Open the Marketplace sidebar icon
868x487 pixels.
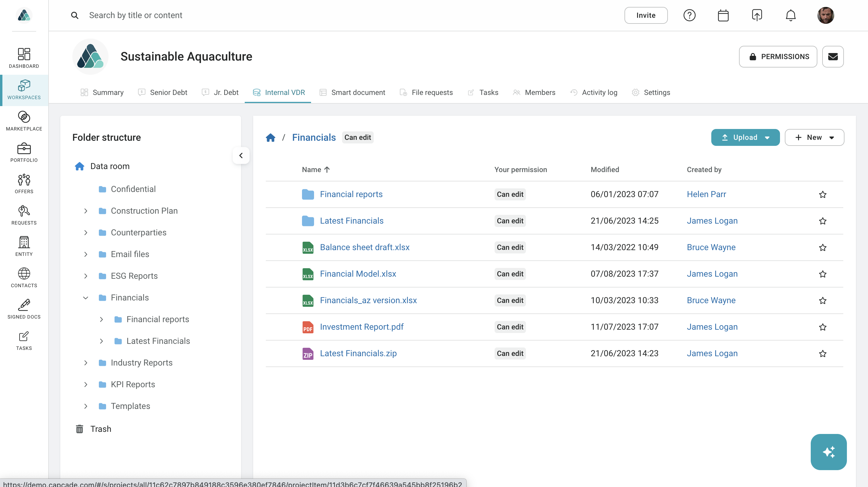click(24, 121)
